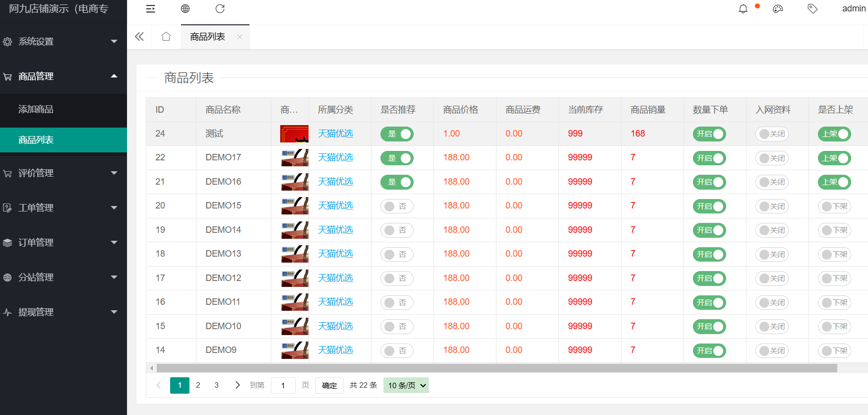Close the 商品列表 tab

[240, 37]
